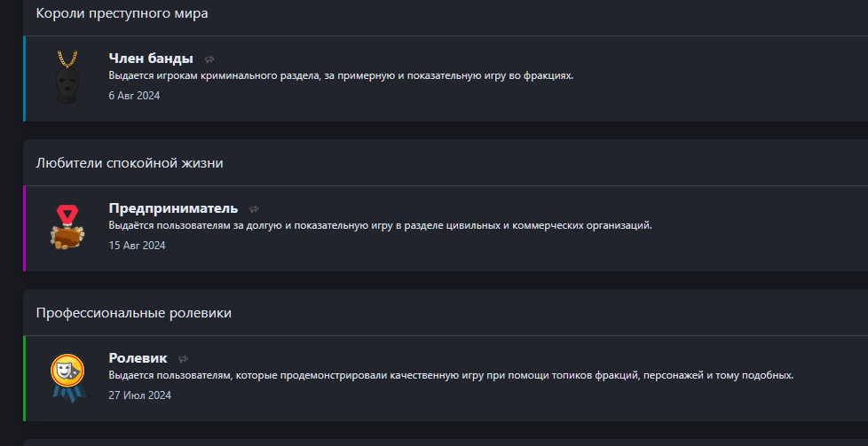The width and height of the screenshot is (868, 446).
Task: Click the Ролевик theater mask medal image
Action: pos(67,376)
